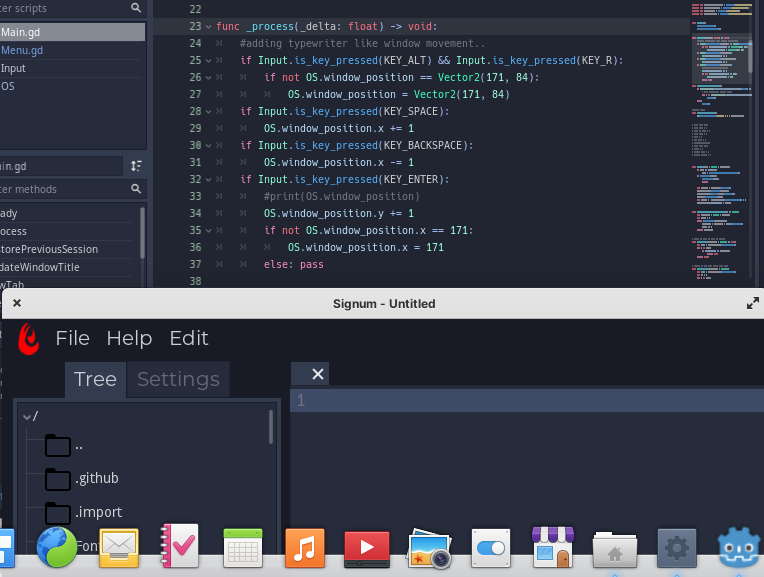
Task: Select the Menu.gd script in the list
Action: [x=22, y=50]
